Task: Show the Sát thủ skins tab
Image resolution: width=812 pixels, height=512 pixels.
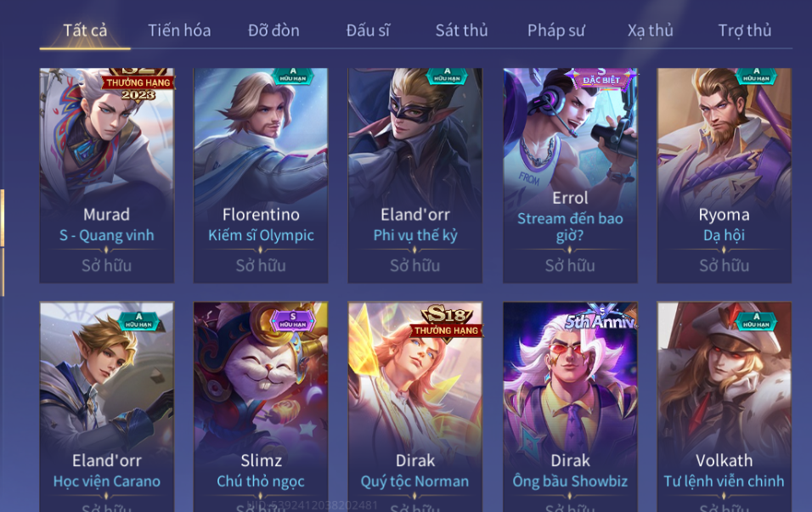Action: (461, 31)
